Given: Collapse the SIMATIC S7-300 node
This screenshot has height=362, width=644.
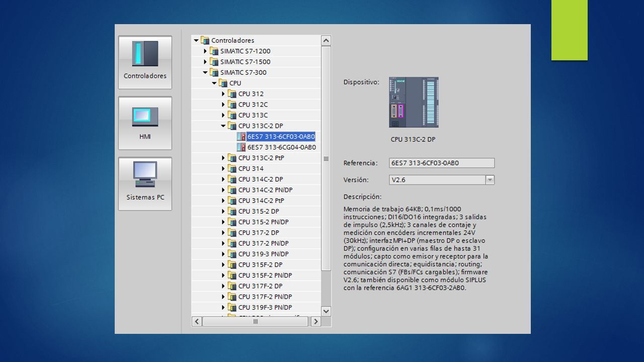Looking at the screenshot, I should [x=205, y=72].
